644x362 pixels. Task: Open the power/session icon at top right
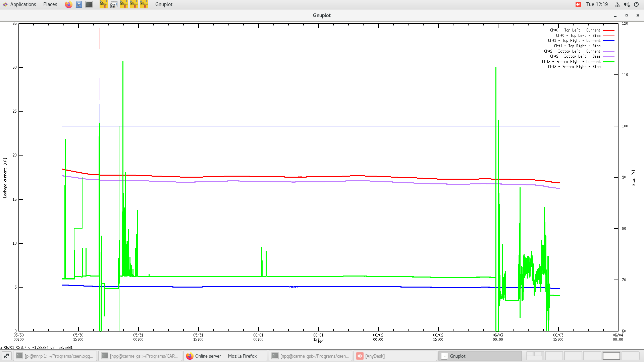636,4
